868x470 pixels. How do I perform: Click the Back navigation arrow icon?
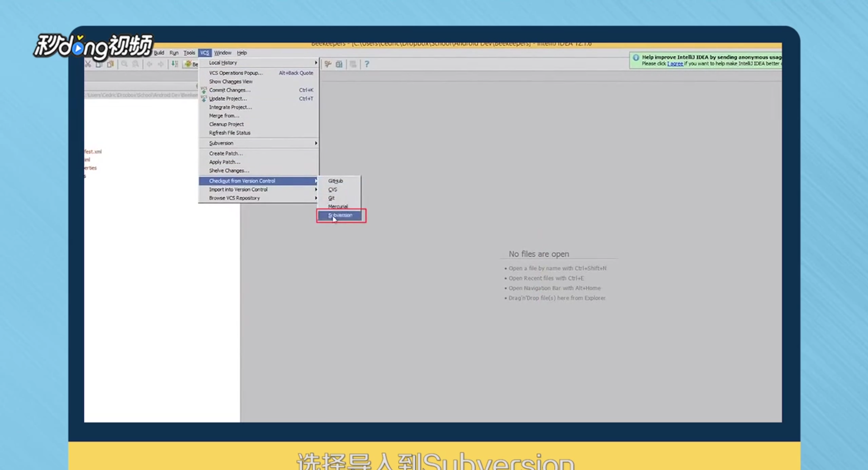[149, 64]
